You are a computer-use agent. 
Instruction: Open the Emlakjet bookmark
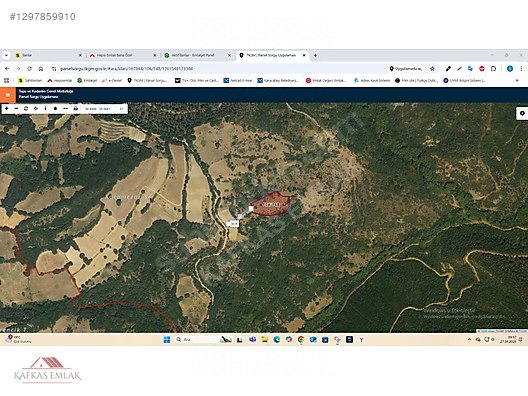[87, 80]
